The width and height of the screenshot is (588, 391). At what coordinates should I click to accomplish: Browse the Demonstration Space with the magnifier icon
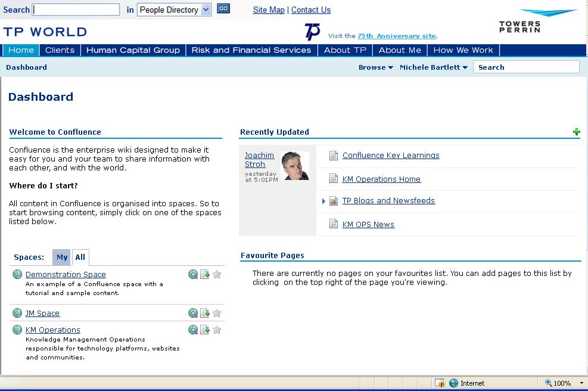[193, 274]
